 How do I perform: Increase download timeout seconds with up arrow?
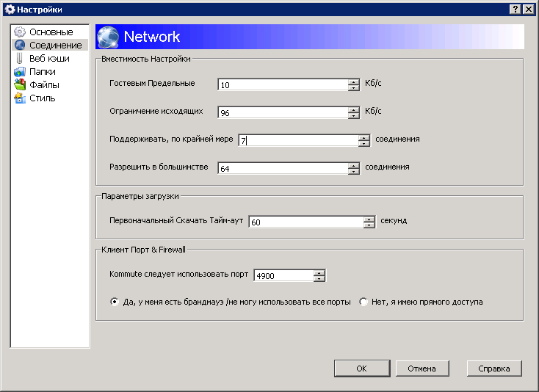369,219
